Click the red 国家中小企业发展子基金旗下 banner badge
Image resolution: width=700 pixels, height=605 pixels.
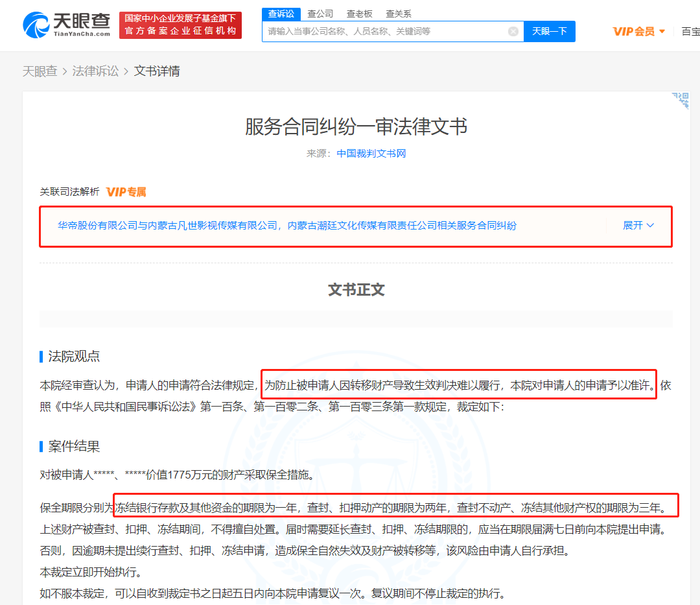(x=180, y=25)
